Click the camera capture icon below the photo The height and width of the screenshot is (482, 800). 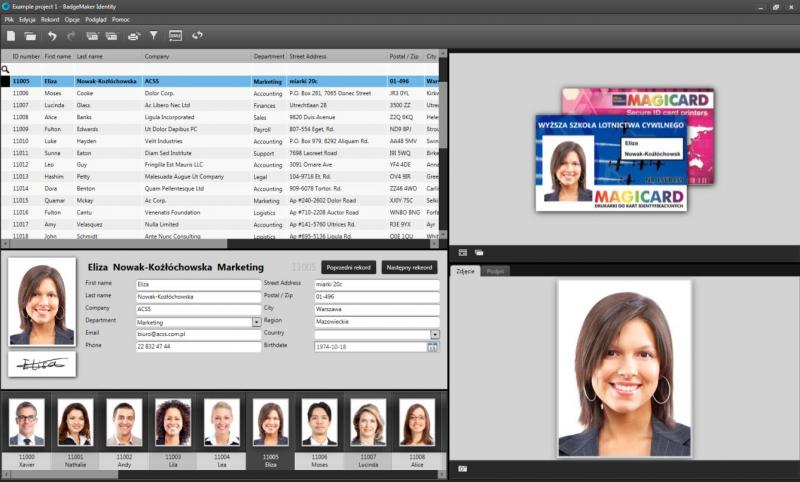point(462,468)
